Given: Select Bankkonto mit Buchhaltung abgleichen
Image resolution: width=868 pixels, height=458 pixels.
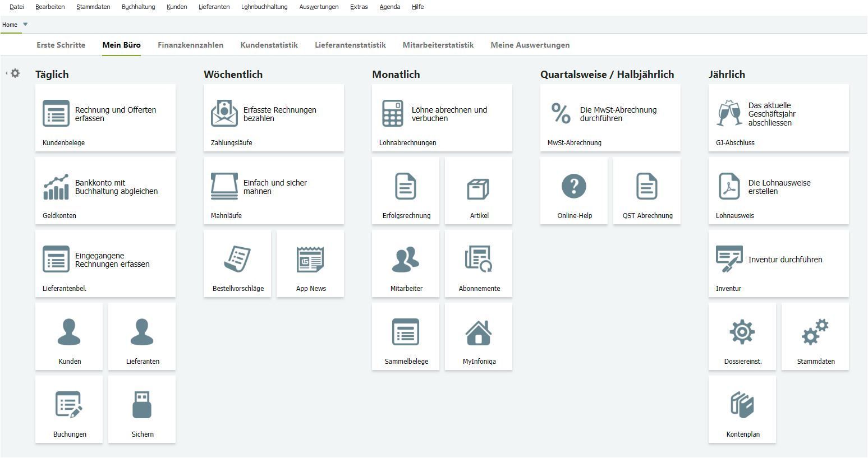Looking at the screenshot, I should click(x=105, y=191).
